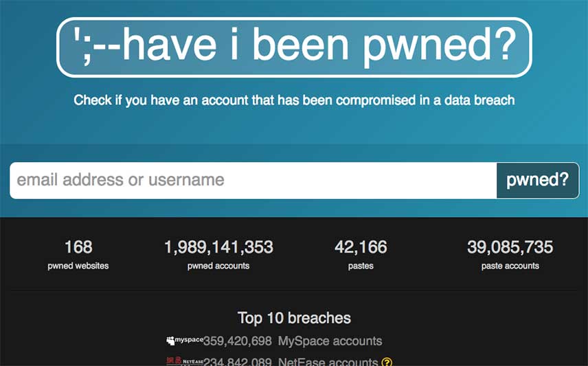This screenshot has width=588, height=366.
Task: Open the NetEase accounts breach link
Action: (x=328, y=361)
